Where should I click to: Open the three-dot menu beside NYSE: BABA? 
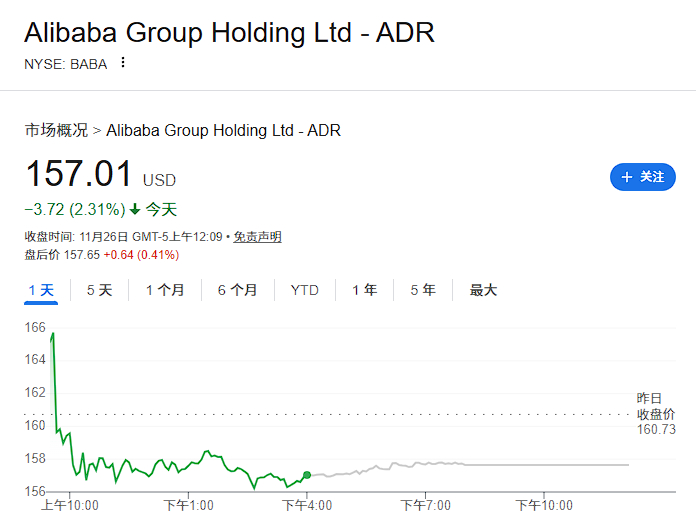pos(123,63)
